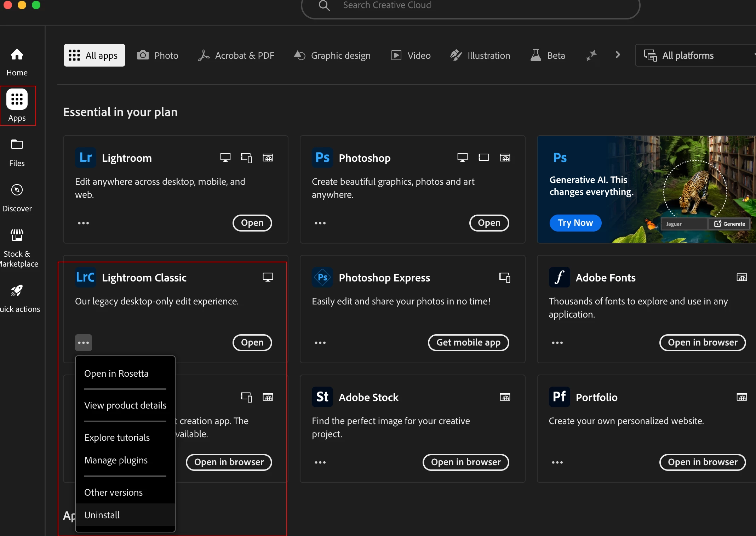Viewport: 756px width, 536px height.
Task: Open the Discover section
Action: pos(17,198)
